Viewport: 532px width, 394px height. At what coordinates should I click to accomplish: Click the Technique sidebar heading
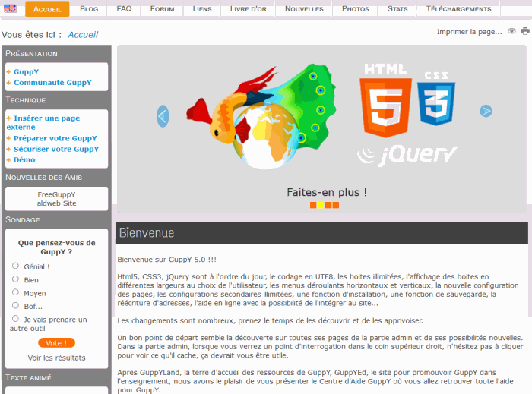pos(25,100)
